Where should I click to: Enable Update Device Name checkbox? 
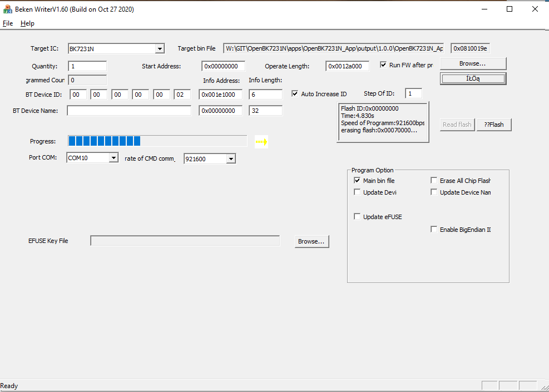[x=434, y=192]
